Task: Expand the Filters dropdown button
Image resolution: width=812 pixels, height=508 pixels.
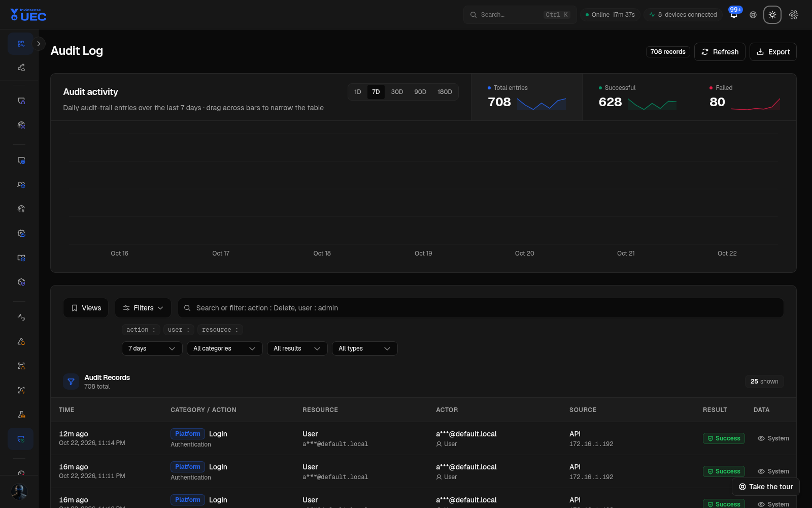Action: (143, 308)
